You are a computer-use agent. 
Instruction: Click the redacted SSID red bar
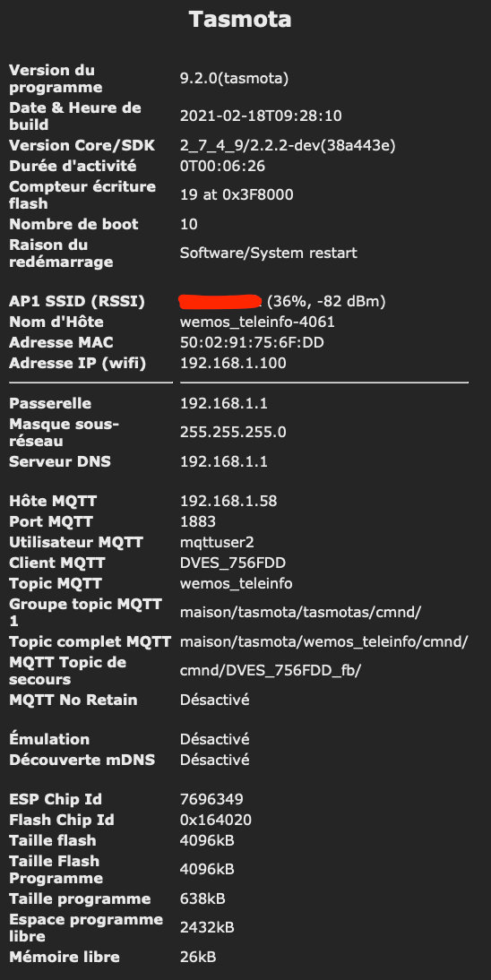coord(220,301)
